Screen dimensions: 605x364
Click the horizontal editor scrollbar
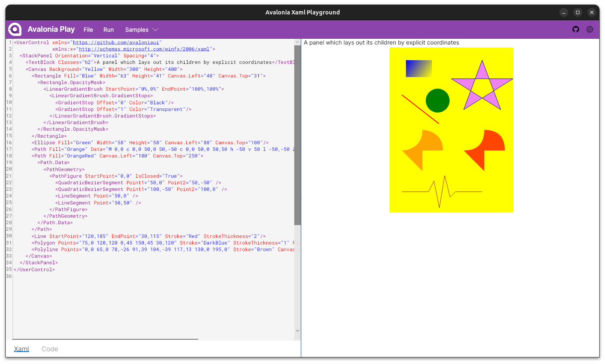(x=106, y=339)
